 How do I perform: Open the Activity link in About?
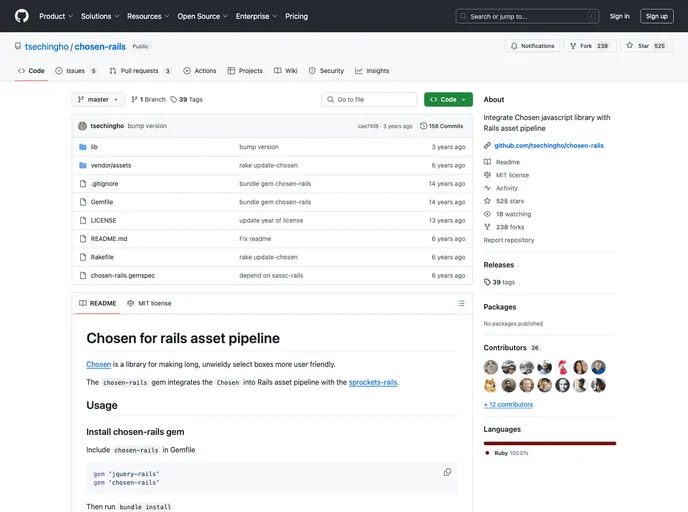point(507,188)
